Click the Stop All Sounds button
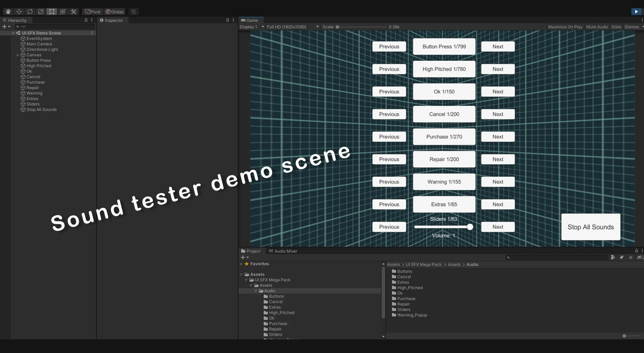This screenshot has height=353, width=644. (591, 227)
